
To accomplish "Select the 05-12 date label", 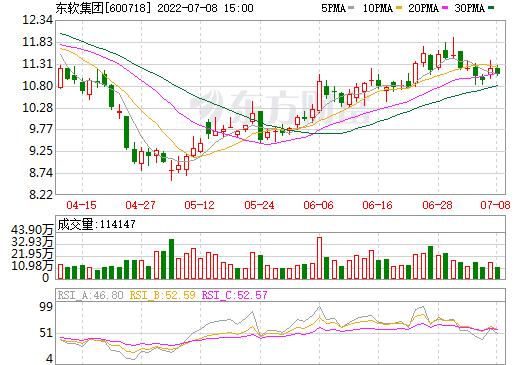I will click(x=199, y=205).
